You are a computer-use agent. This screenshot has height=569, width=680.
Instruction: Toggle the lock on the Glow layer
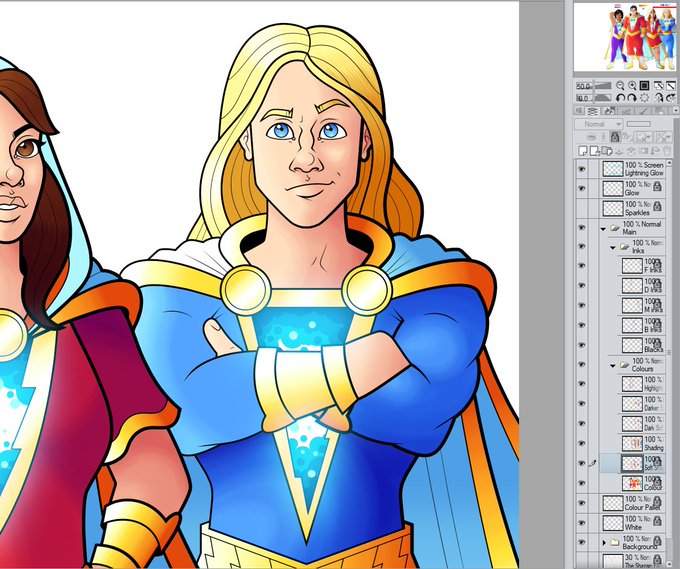pos(657,186)
